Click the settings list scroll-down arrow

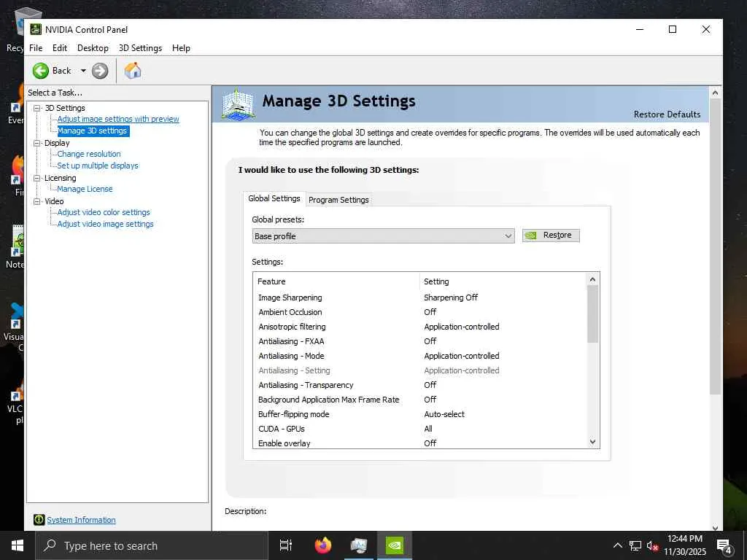(x=592, y=442)
